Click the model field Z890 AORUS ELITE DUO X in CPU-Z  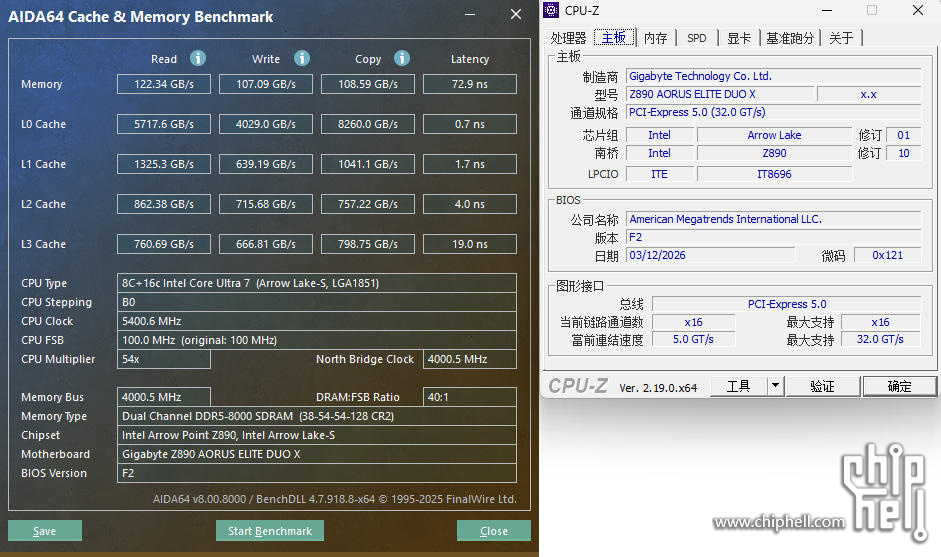pyautogui.click(x=720, y=94)
